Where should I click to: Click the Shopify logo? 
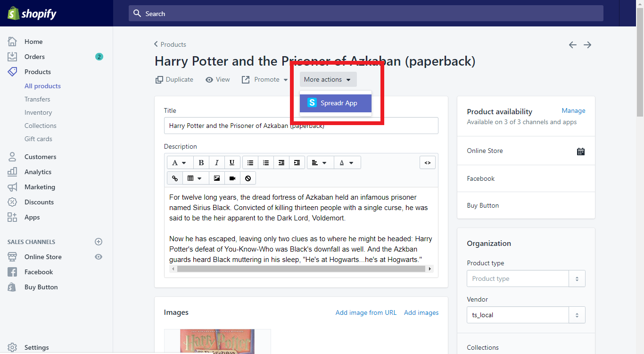(x=32, y=13)
